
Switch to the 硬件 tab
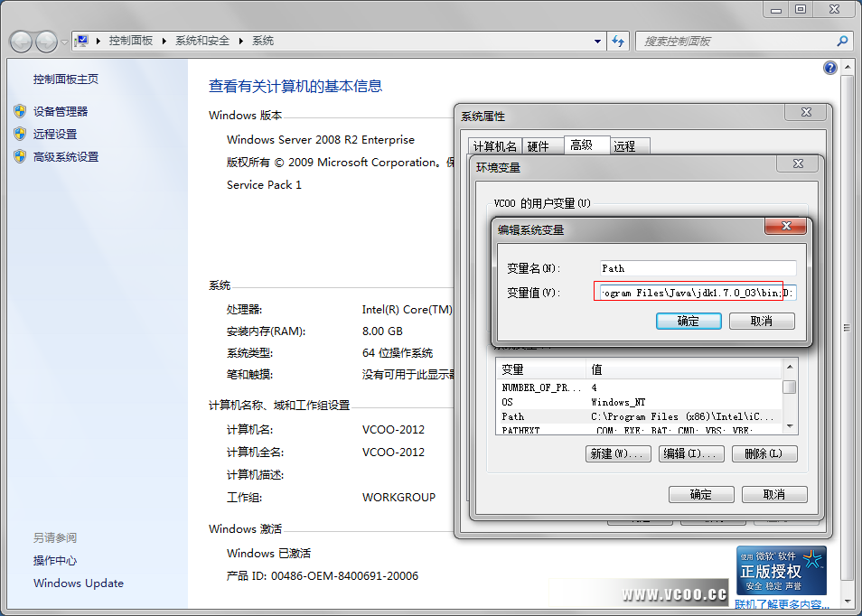pyautogui.click(x=538, y=146)
